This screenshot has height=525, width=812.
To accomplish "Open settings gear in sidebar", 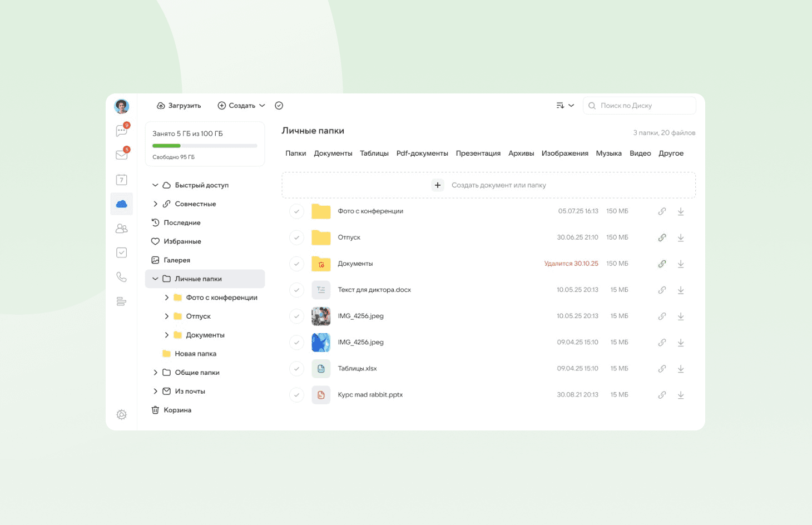I will pos(121,415).
